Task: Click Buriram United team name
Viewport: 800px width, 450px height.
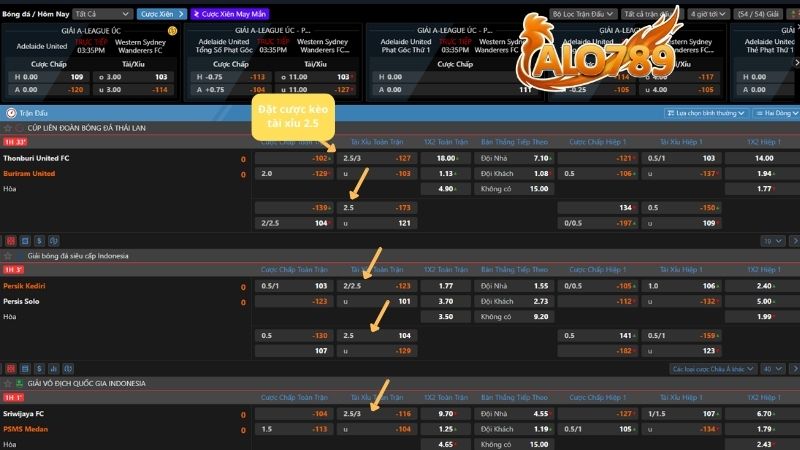Action: tap(29, 173)
